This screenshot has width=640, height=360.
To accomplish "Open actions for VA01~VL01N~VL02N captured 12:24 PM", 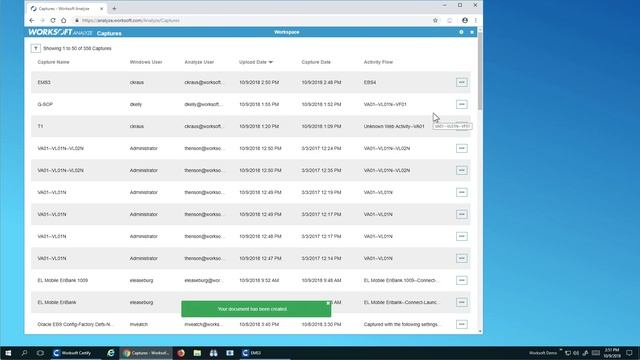I will tap(462, 149).
